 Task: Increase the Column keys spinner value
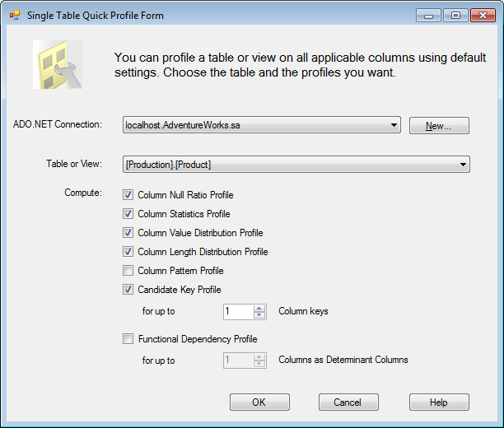(259, 309)
